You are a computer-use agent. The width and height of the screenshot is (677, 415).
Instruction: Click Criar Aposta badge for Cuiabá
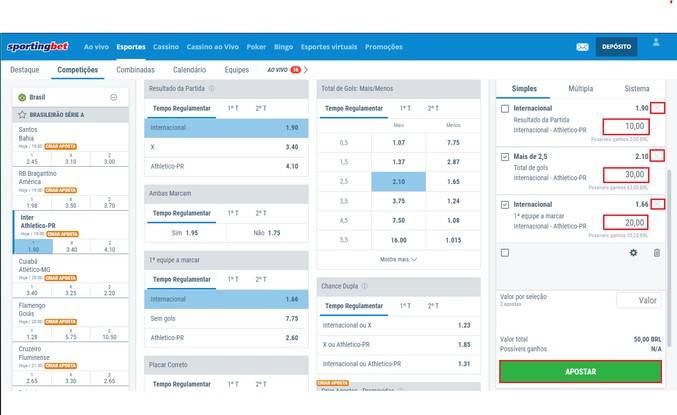(x=60, y=278)
